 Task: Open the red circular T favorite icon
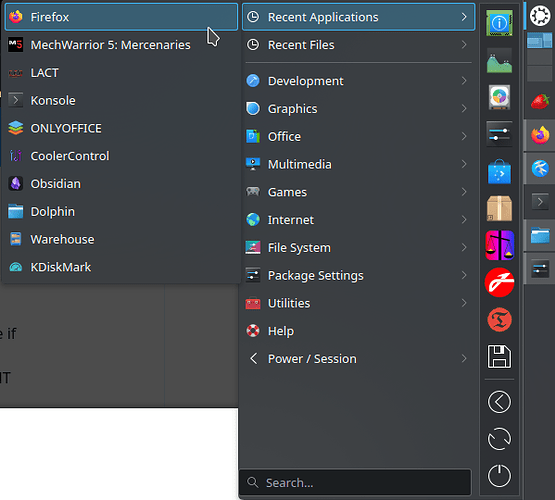coord(499,320)
